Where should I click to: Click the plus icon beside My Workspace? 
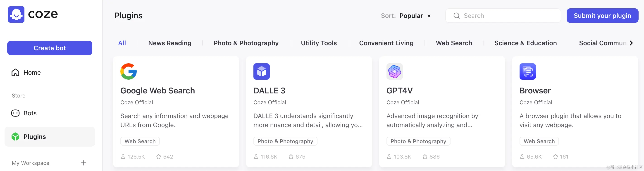click(x=83, y=163)
